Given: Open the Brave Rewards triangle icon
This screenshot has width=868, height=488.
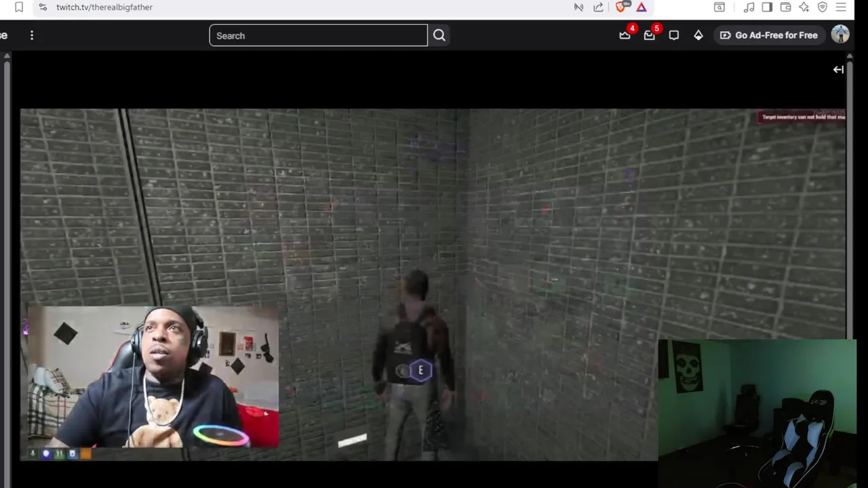Looking at the screenshot, I should [x=641, y=7].
